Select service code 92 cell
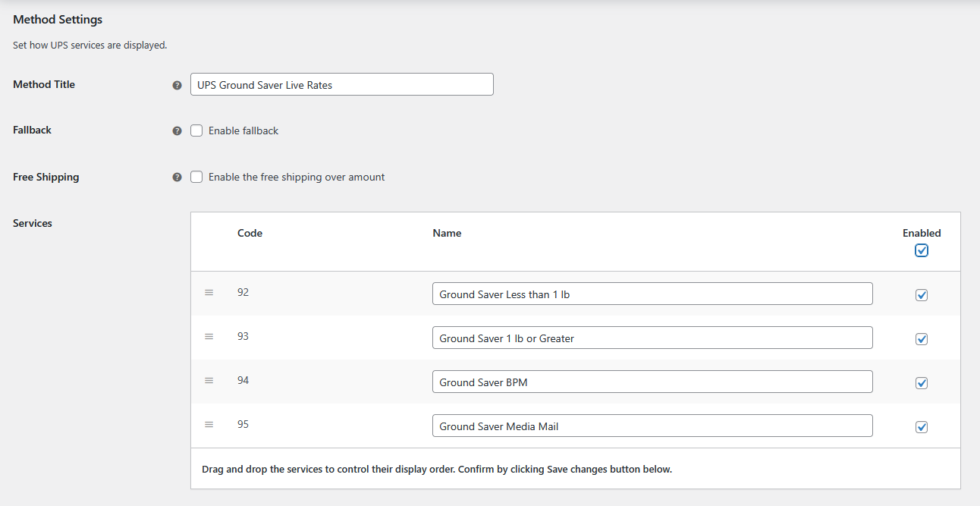The height and width of the screenshot is (506, 980). pyautogui.click(x=243, y=292)
